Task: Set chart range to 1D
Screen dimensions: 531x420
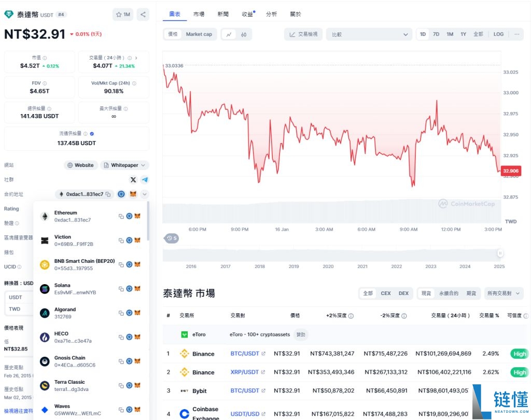Action: [423, 34]
